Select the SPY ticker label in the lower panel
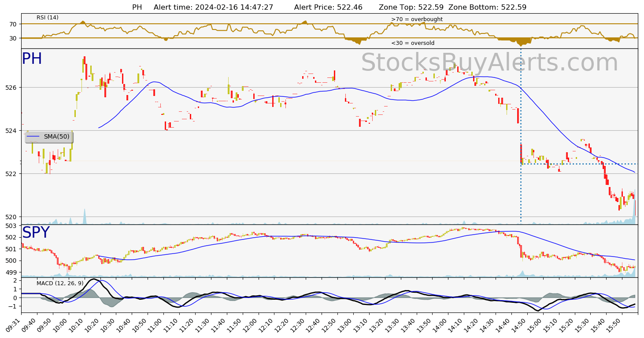 (x=36, y=233)
